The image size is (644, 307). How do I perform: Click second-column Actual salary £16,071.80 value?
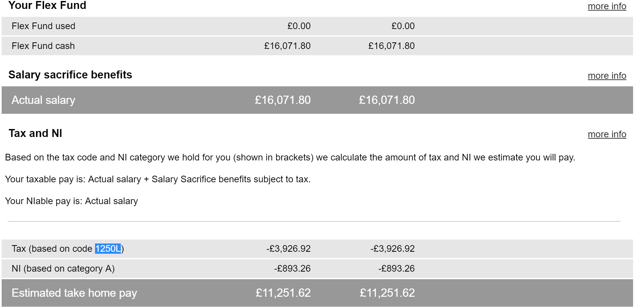[387, 100]
